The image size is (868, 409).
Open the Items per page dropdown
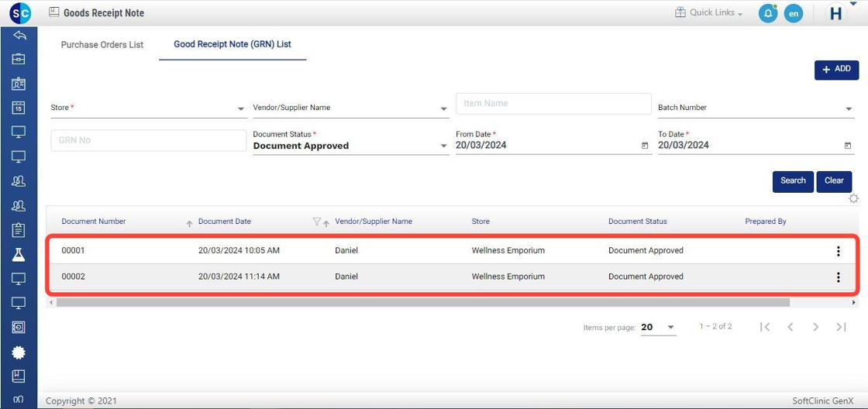click(670, 328)
